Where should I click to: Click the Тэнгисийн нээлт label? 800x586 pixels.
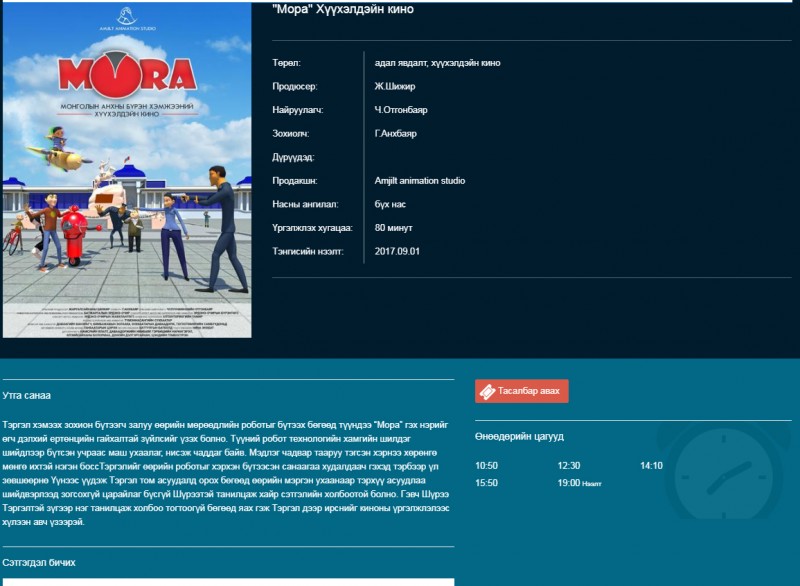point(308,251)
